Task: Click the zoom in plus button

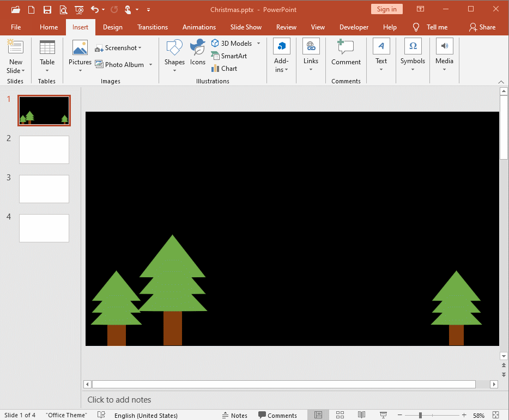Action: 464,415
